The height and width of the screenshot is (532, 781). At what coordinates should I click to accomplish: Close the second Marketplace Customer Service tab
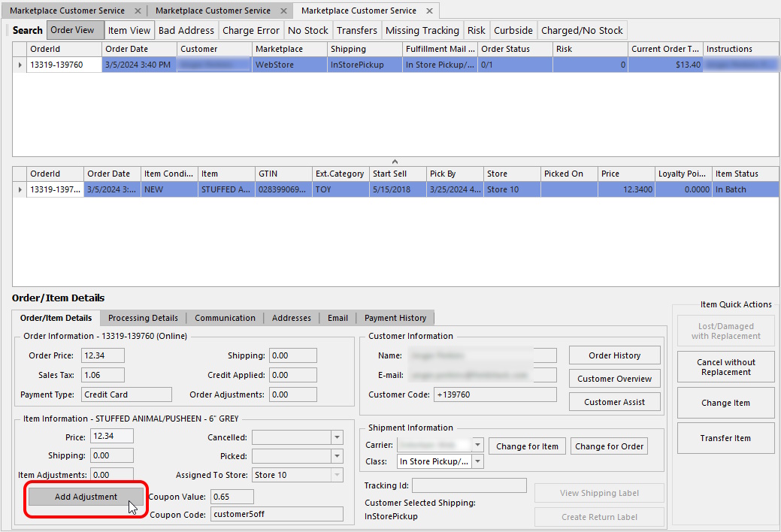tap(283, 11)
